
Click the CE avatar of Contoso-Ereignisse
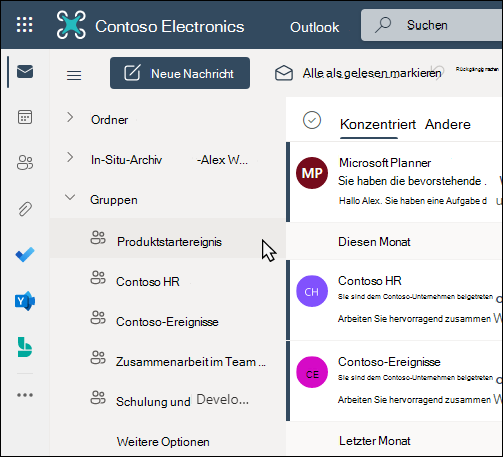coord(312,372)
